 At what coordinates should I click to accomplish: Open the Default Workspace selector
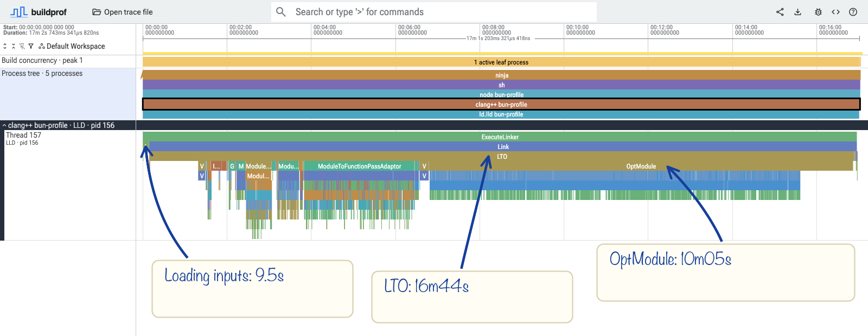(x=72, y=47)
